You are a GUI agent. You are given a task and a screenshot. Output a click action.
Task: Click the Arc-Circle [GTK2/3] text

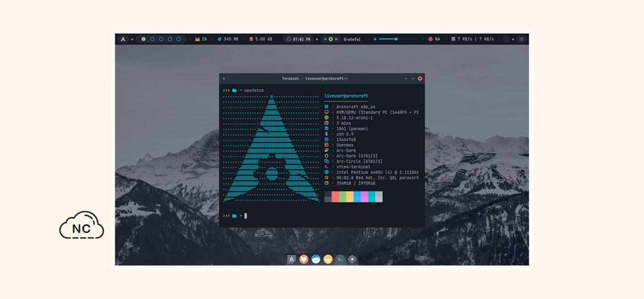pos(359,161)
